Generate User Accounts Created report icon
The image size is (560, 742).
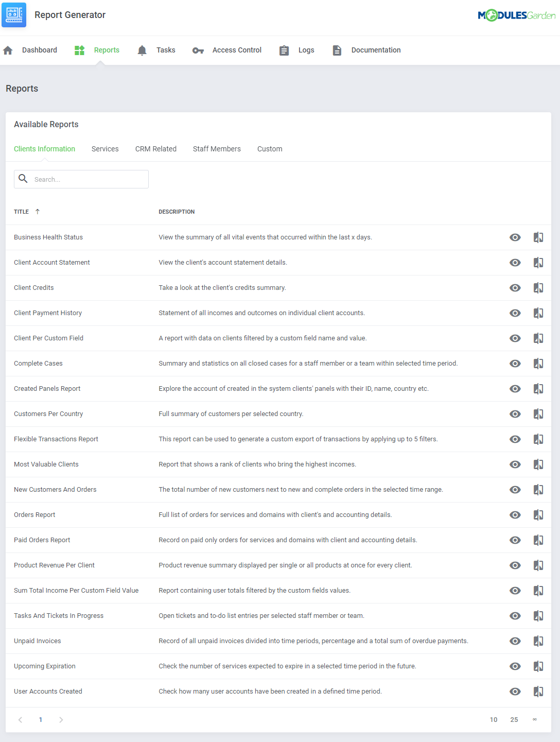[538, 692]
